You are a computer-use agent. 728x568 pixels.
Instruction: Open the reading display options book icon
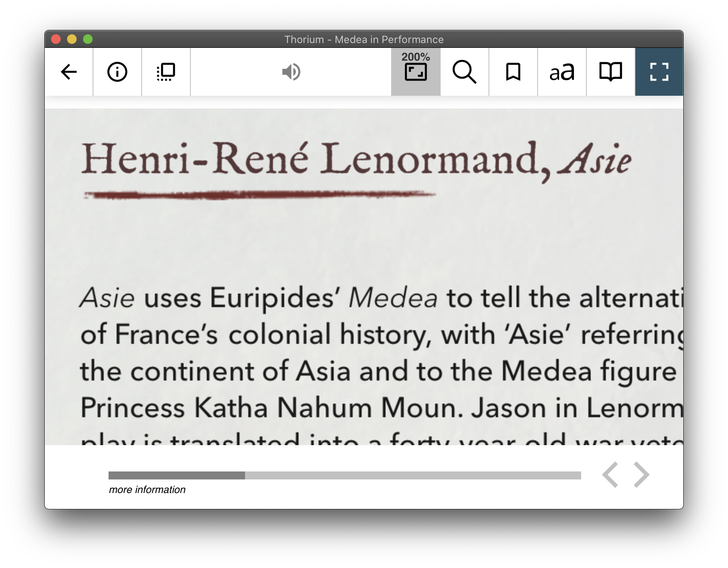(x=610, y=72)
